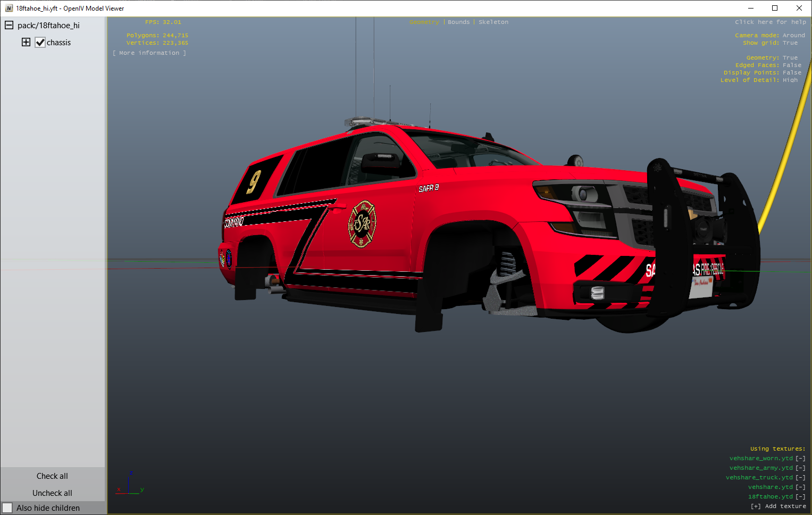The image size is (812, 515).
Task: Select the Geometry view tab
Action: [x=424, y=22]
